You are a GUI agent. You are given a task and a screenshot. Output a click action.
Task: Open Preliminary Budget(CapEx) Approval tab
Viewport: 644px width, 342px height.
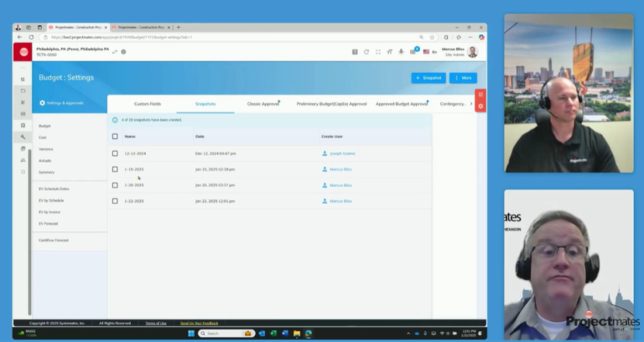(x=331, y=104)
